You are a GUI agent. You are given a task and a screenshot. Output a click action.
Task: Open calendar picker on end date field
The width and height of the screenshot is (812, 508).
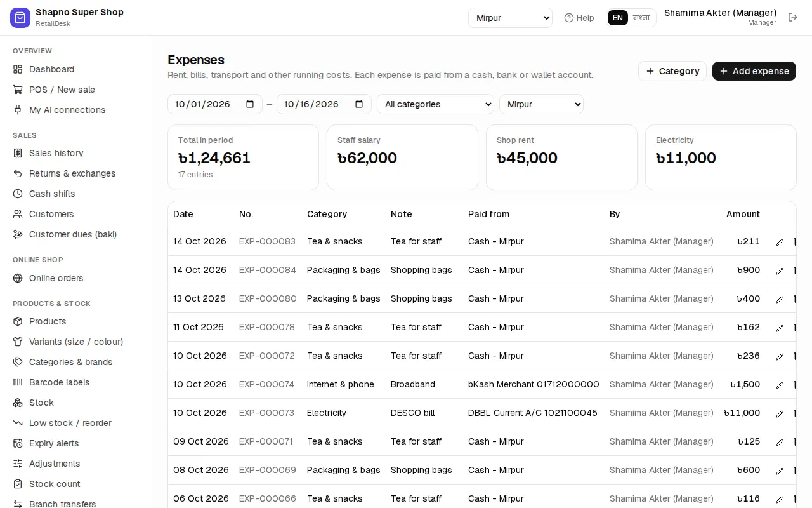point(359,104)
